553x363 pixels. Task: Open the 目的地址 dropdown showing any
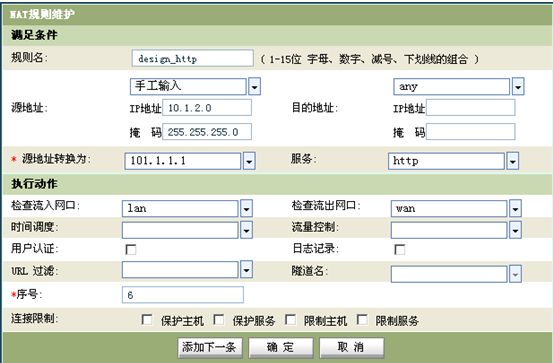459,86
